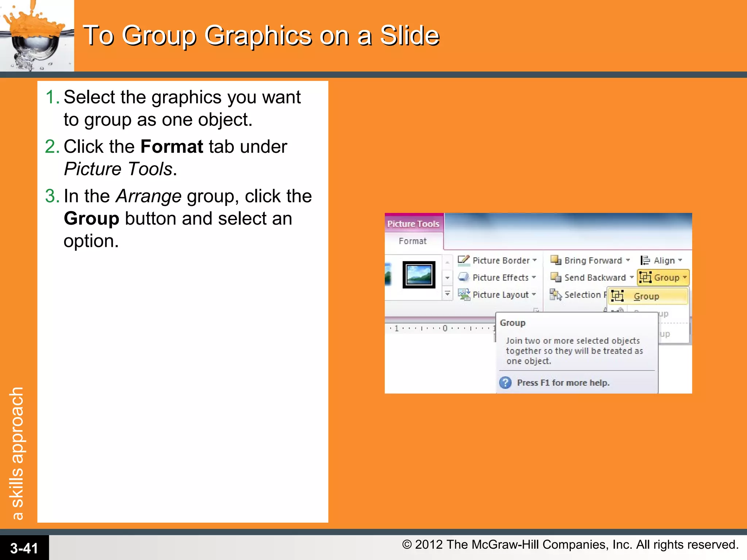Click the Align icon
Screen dimensions: 747x560
click(x=645, y=260)
